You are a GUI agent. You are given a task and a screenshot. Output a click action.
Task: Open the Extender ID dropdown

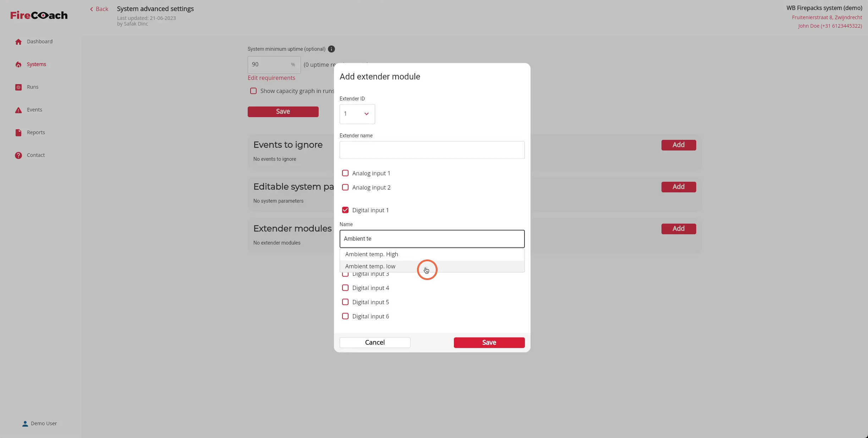click(357, 114)
